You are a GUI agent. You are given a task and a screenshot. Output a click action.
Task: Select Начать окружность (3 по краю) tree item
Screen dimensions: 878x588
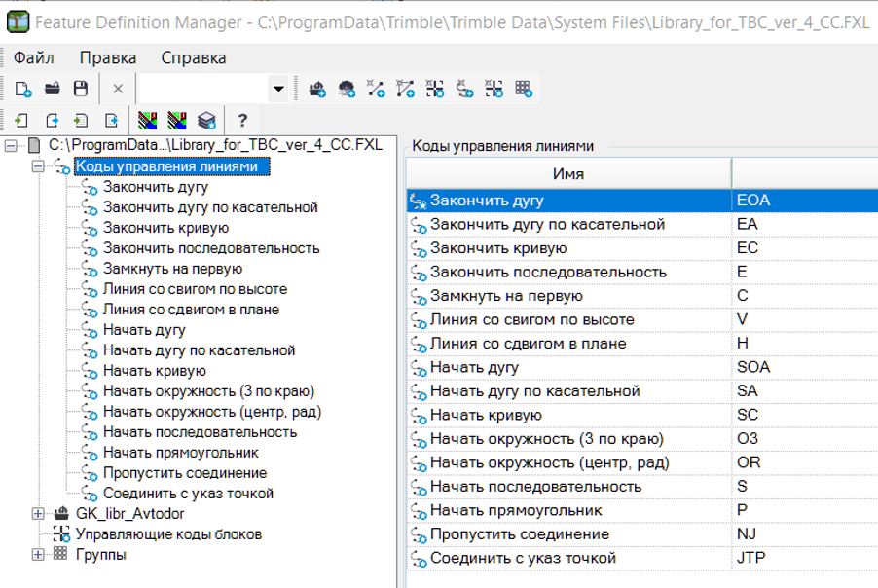tap(209, 391)
